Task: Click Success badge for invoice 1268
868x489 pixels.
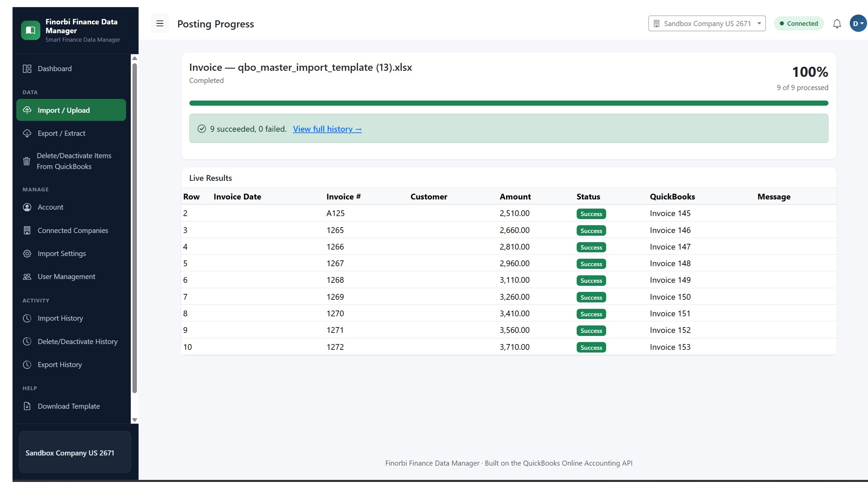Action: [x=591, y=280]
